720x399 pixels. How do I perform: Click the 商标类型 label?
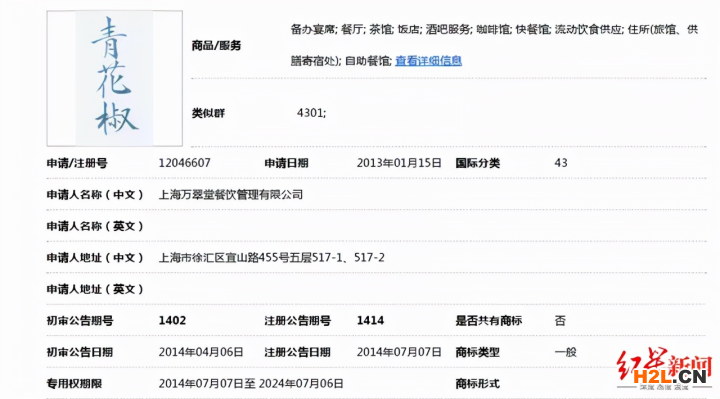478,352
